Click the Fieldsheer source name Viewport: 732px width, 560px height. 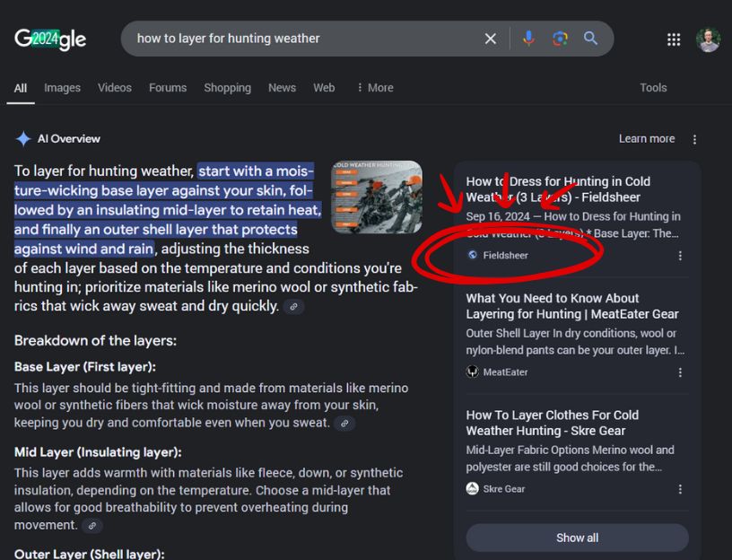[x=506, y=256]
